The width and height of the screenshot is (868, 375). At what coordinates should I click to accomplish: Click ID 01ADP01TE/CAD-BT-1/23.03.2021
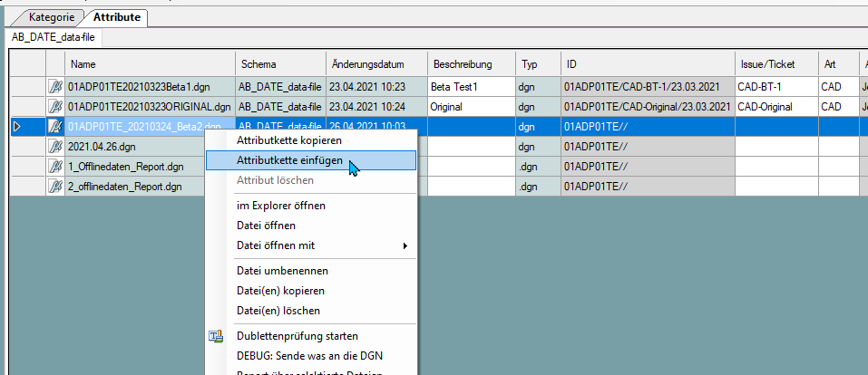649,87
